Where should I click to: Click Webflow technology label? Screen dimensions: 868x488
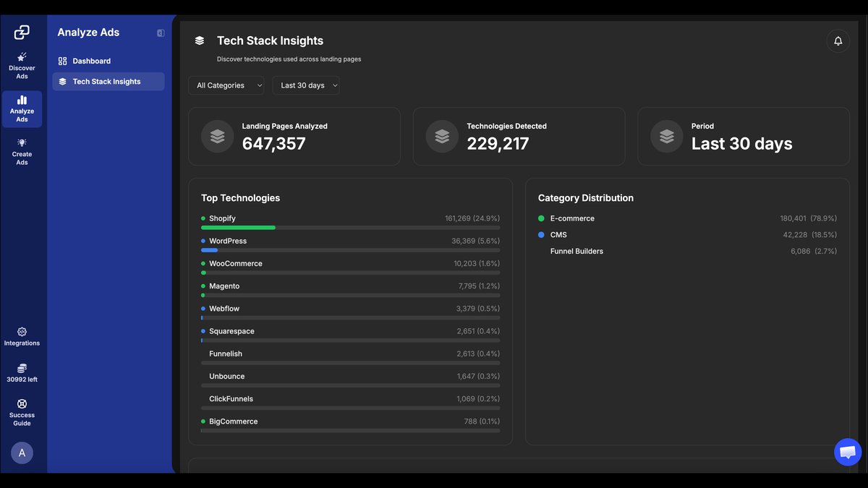(x=224, y=309)
